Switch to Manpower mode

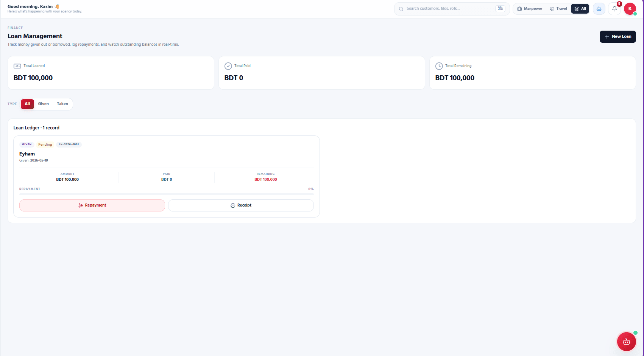pyautogui.click(x=530, y=9)
